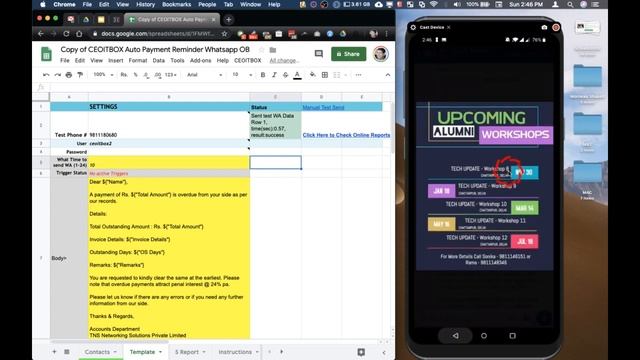Open the Arial font dropdown
640x360 pixels.
[x=204, y=75]
